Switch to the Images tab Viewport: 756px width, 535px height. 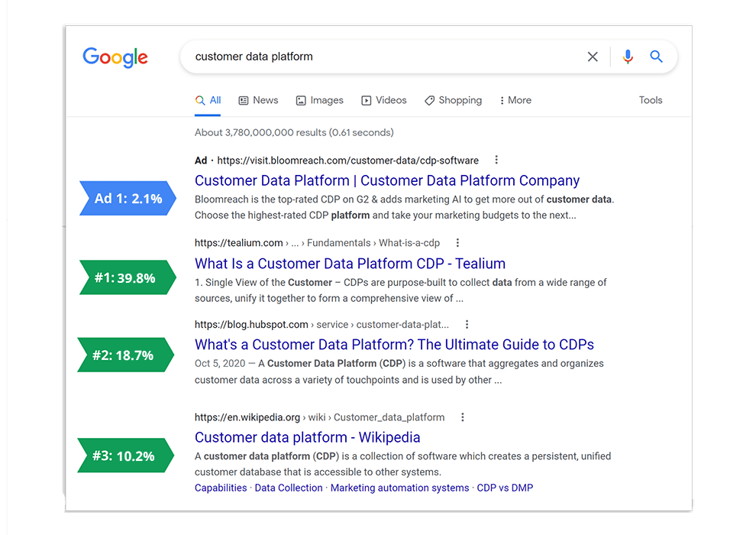point(320,100)
